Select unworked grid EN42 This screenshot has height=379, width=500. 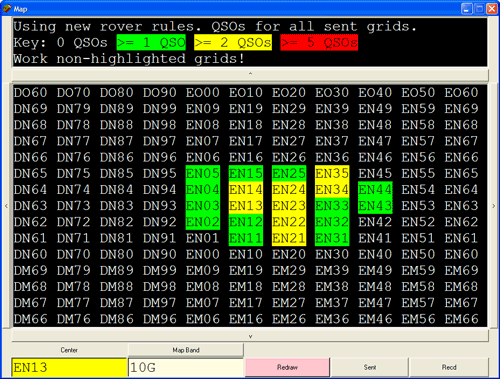(375, 222)
